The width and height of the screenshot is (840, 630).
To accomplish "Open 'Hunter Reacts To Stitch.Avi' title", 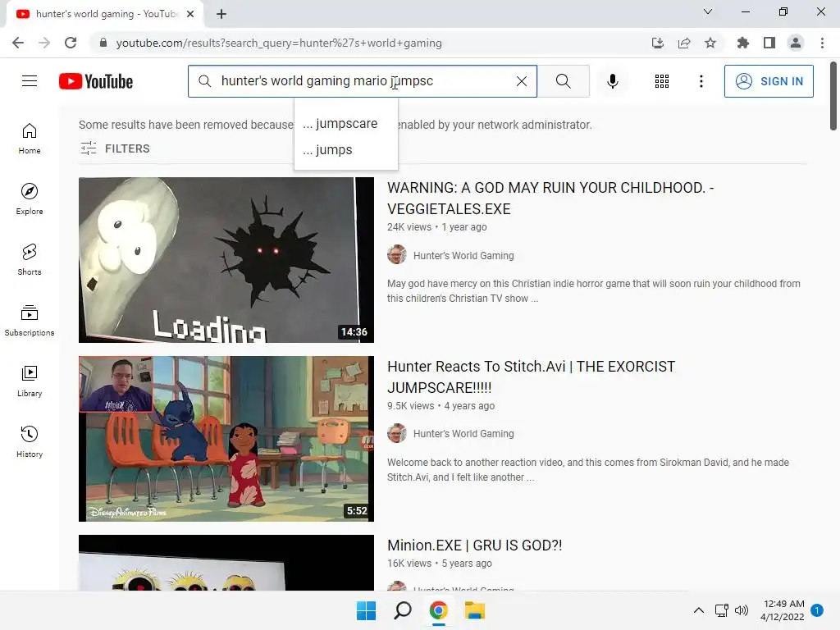I will pos(531,377).
